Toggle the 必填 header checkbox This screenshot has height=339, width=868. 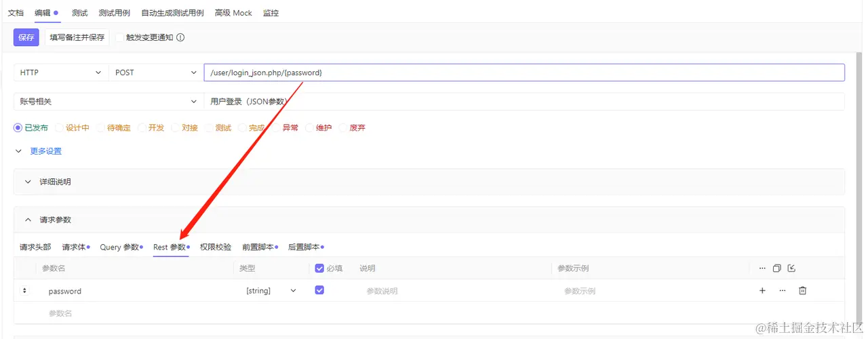319,268
